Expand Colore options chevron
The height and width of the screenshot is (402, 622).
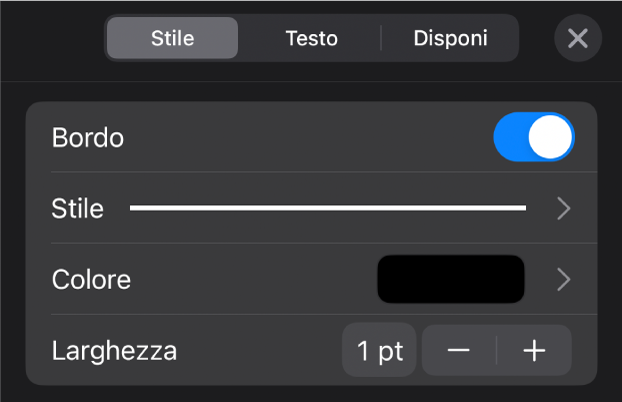pyautogui.click(x=564, y=279)
